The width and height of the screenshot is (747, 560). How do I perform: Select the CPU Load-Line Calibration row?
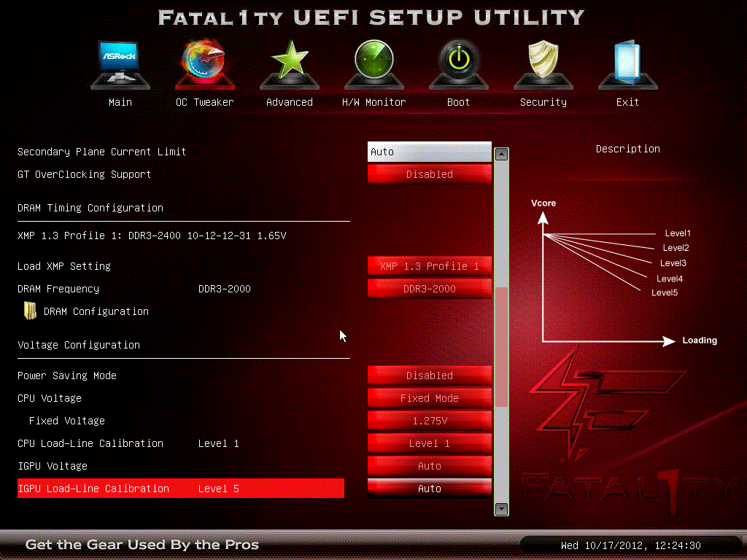coord(90,443)
